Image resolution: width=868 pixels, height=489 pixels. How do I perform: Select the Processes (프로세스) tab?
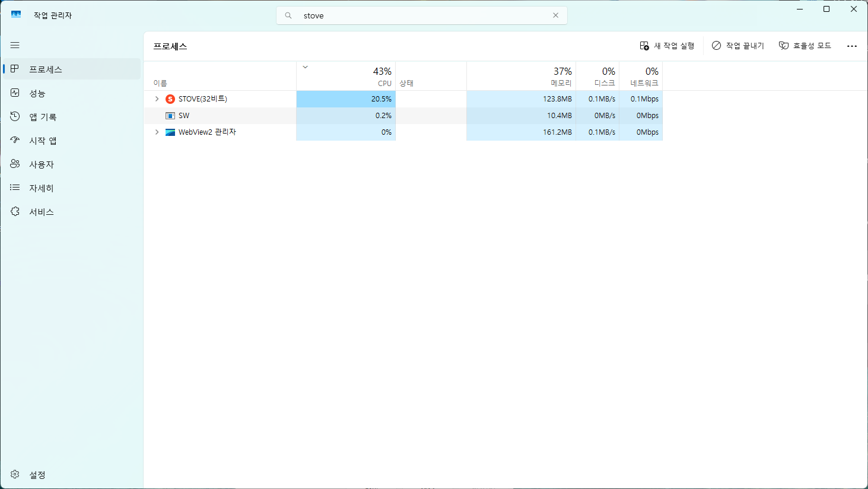tap(46, 69)
